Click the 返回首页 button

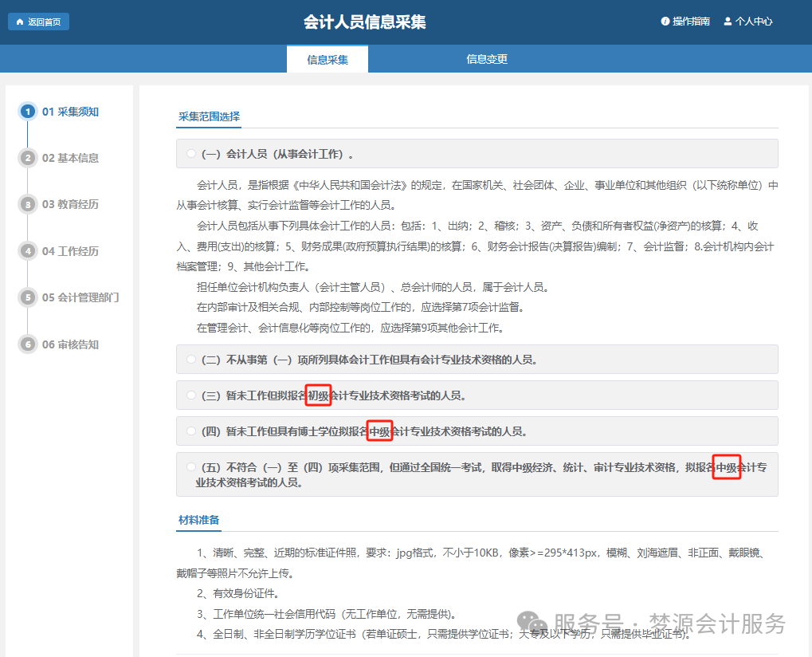pyautogui.click(x=38, y=22)
